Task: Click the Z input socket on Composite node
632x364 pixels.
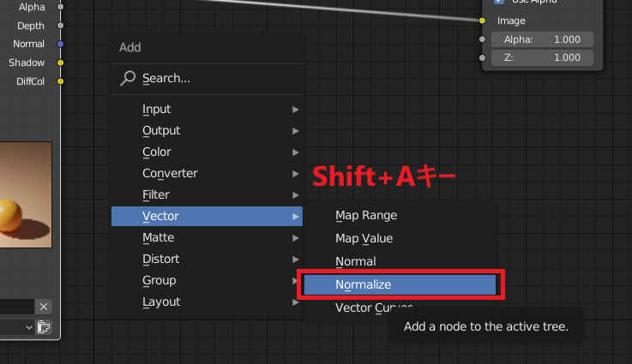Action: point(482,57)
